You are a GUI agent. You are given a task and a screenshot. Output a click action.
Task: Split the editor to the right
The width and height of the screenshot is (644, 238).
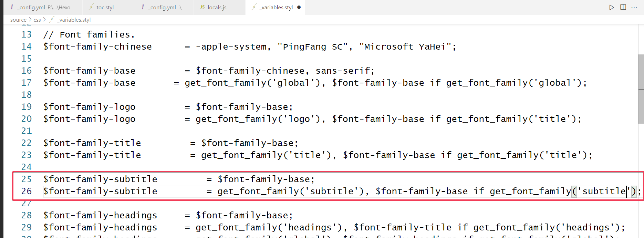pos(623,7)
